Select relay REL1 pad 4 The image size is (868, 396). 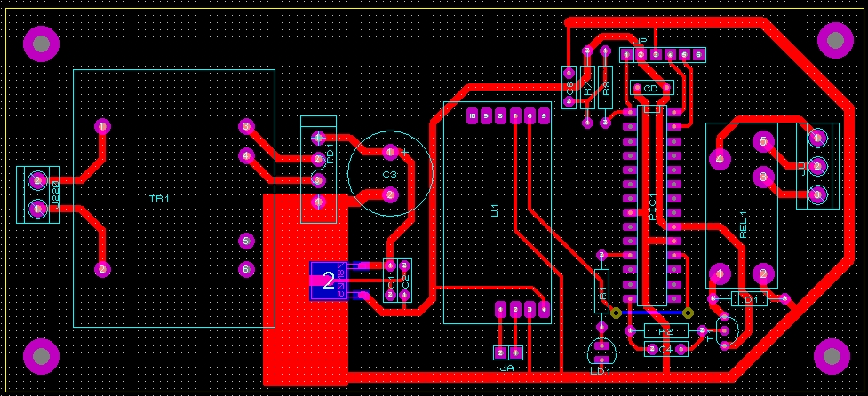pyautogui.click(x=721, y=160)
